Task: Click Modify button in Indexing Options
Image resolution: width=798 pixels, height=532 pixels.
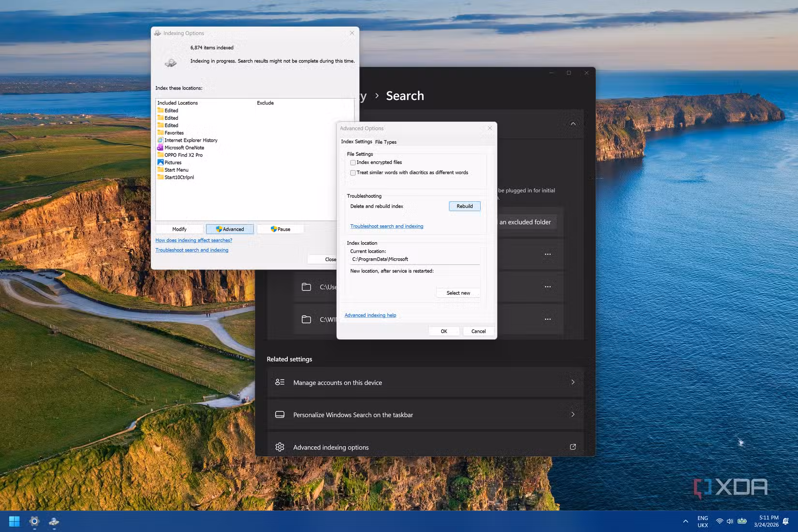Action: pyautogui.click(x=179, y=229)
